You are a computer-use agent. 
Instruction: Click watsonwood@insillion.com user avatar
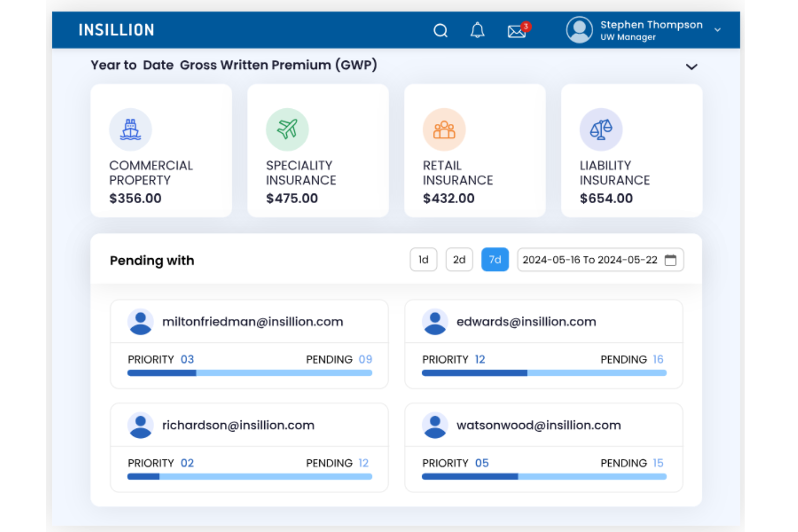[x=435, y=425]
